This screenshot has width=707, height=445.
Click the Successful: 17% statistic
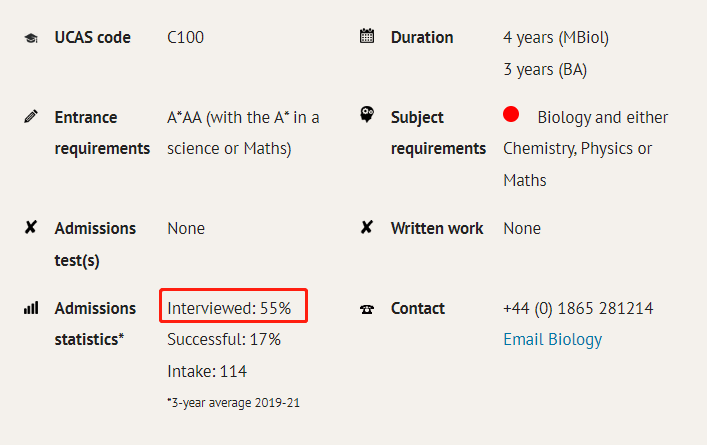tap(224, 339)
